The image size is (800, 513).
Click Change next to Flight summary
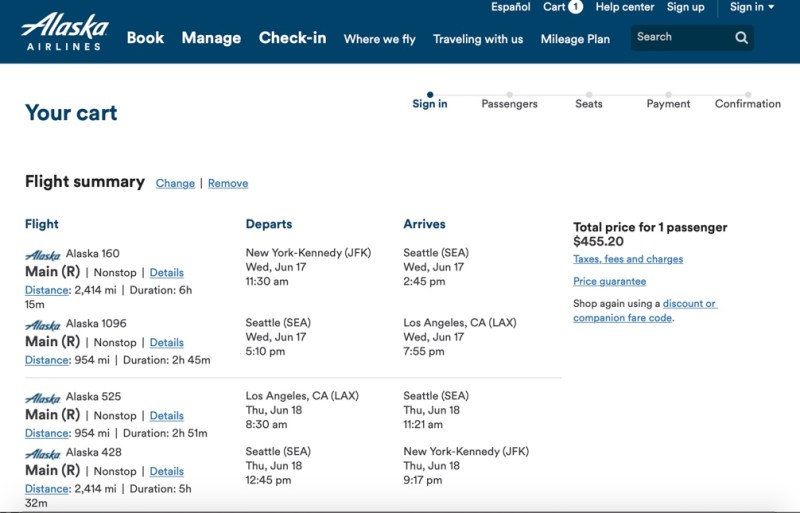point(175,183)
